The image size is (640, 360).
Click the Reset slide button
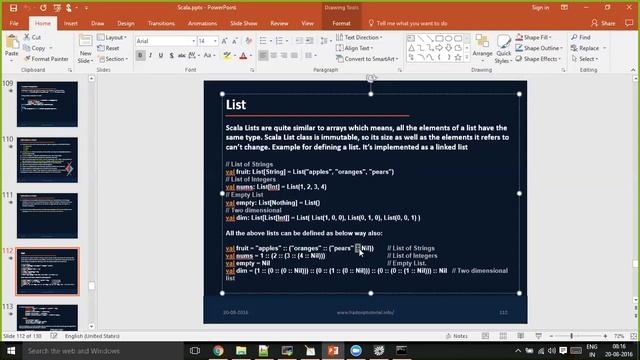109,48
